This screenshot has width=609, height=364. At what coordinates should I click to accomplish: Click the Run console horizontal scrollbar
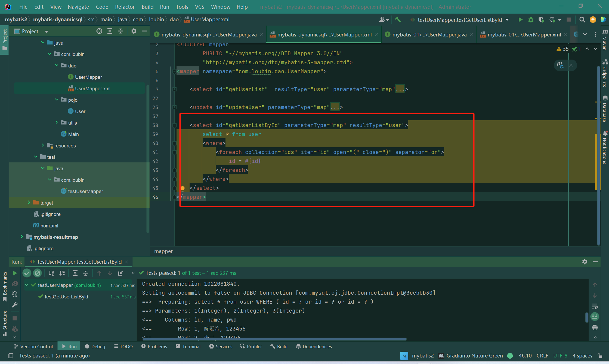click(274, 339)
